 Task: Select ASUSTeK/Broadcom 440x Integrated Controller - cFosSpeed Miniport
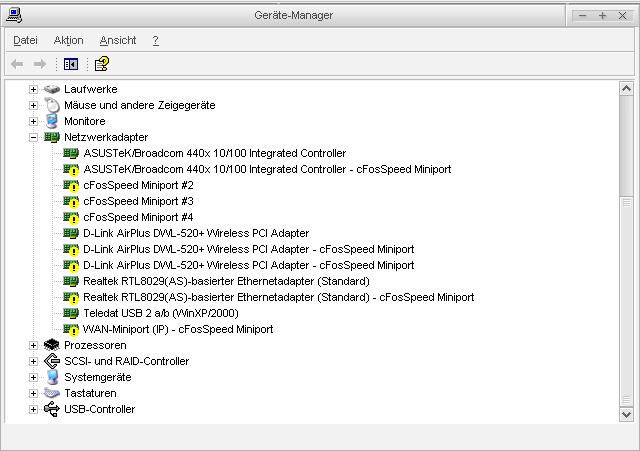(x=267, y=169)
